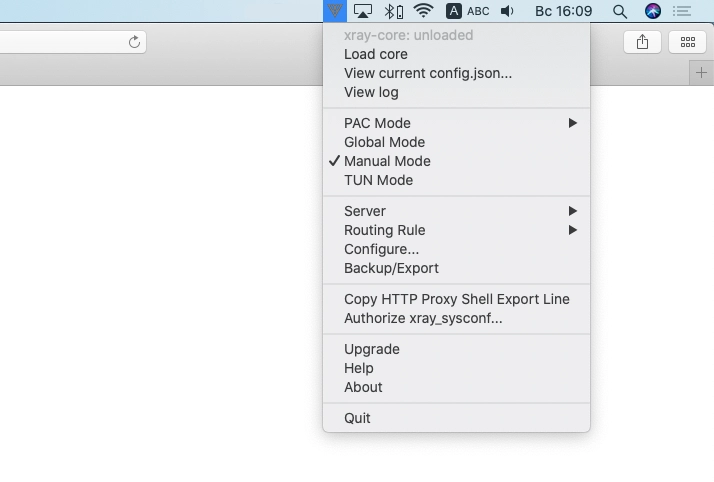Open the Wi-Fi status menu
Viewport: 714px width, 482px height.
(x=423, y=11)
